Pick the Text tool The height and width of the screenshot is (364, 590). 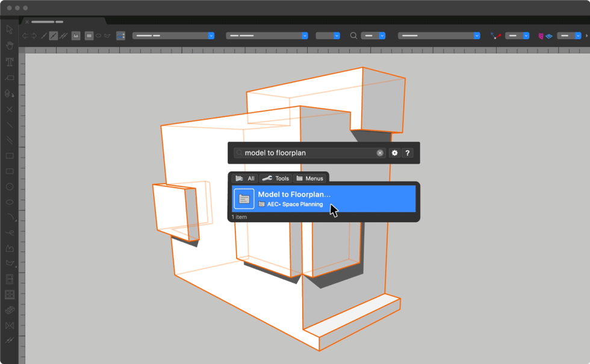(x=9, y=61)
